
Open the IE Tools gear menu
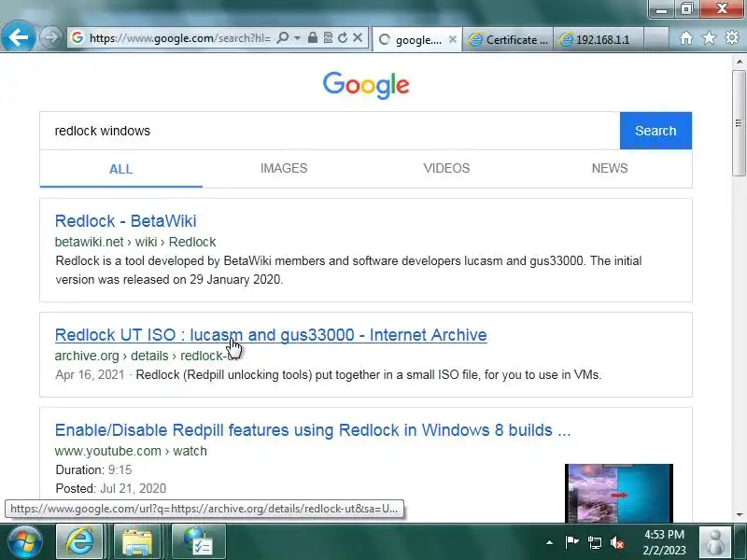point(732,37)
